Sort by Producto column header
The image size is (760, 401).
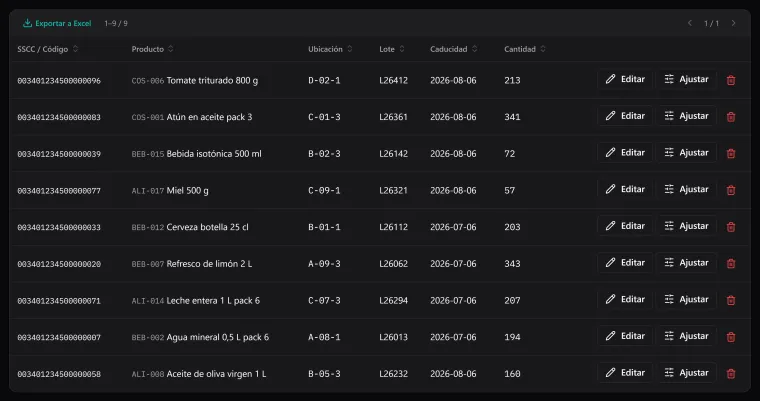click(152, 49)
